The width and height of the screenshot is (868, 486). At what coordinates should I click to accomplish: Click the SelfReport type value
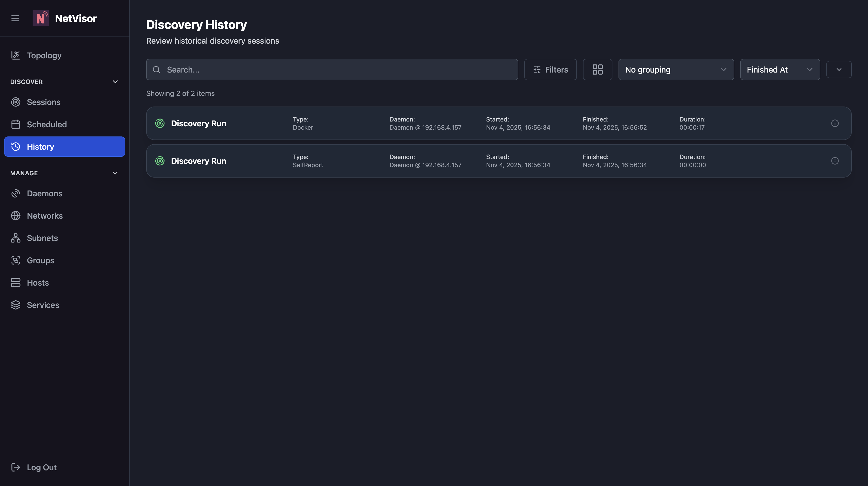[x=308, y=165]
